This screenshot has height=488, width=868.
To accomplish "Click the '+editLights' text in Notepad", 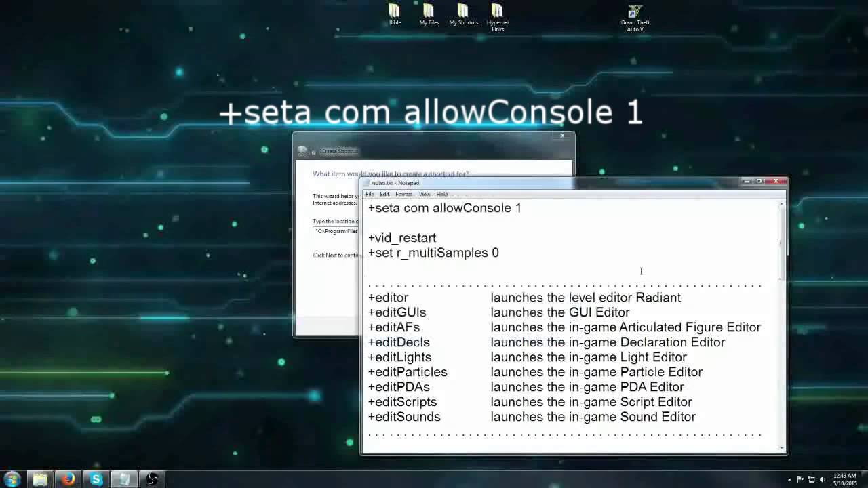I will click(399, 357).
